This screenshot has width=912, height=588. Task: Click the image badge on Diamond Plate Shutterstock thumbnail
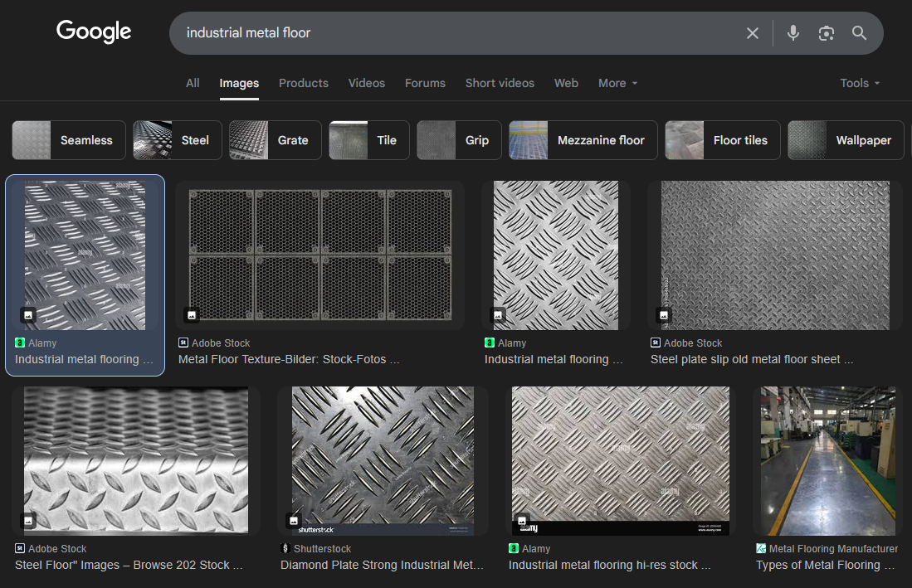(294, 521)
